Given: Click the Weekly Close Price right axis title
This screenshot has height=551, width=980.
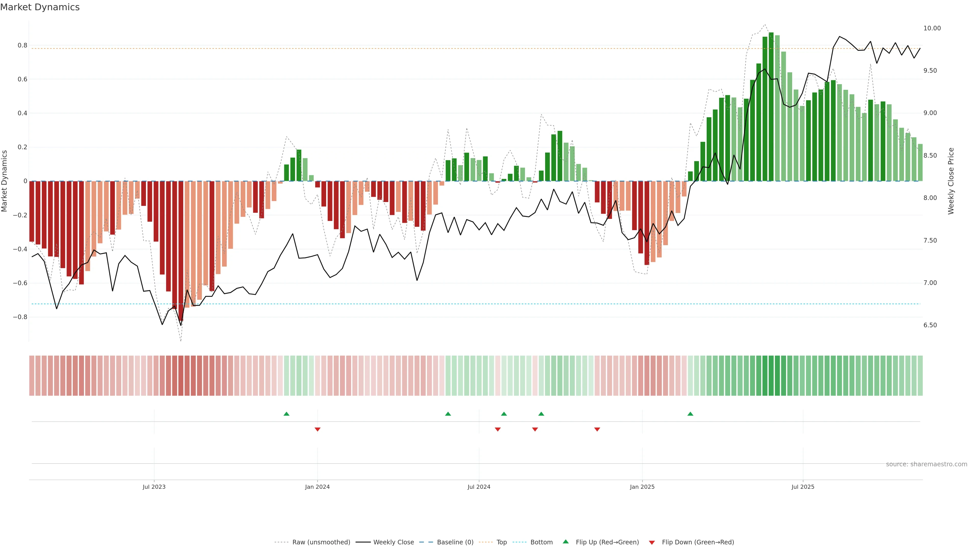Looking at the screenshot, I should (x=951, y=181).
